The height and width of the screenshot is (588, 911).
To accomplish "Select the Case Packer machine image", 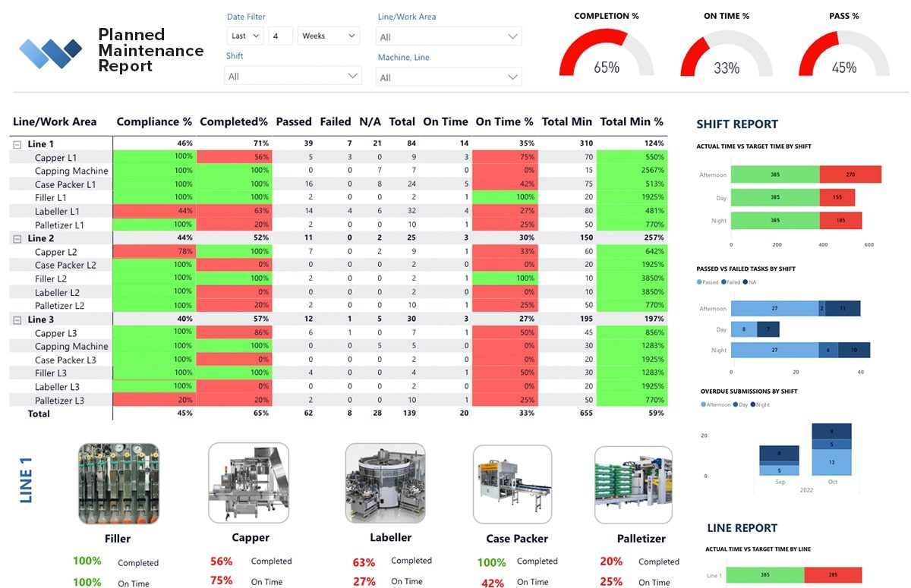I will pyautogui.click(x=512, y=484).
